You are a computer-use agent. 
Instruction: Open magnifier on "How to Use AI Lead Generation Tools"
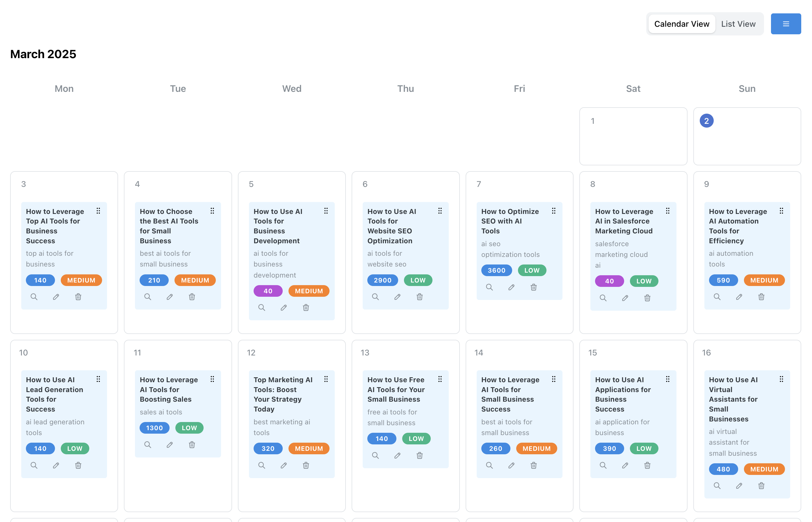pyautogui.click(x=34, y=465)
